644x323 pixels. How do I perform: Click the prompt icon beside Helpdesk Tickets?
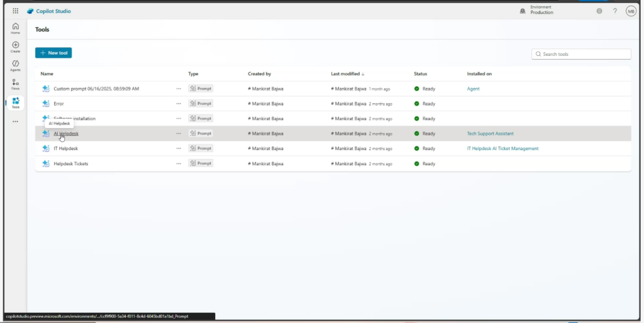click(45, 163)
